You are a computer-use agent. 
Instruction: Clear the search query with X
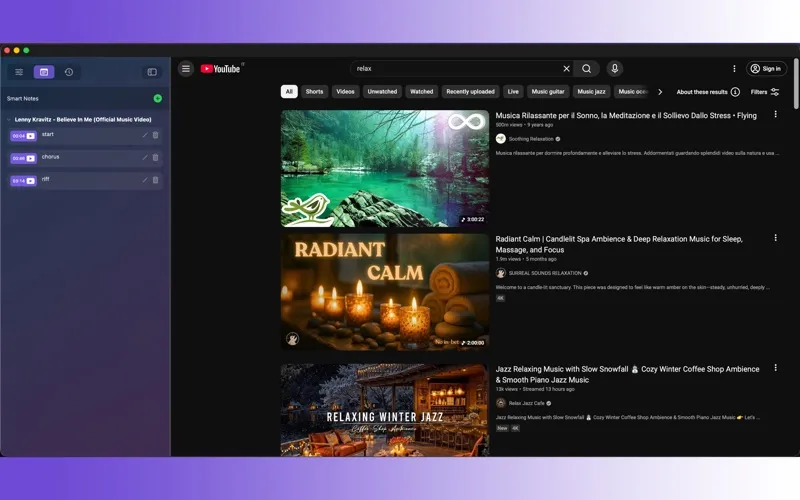(566, 68)
